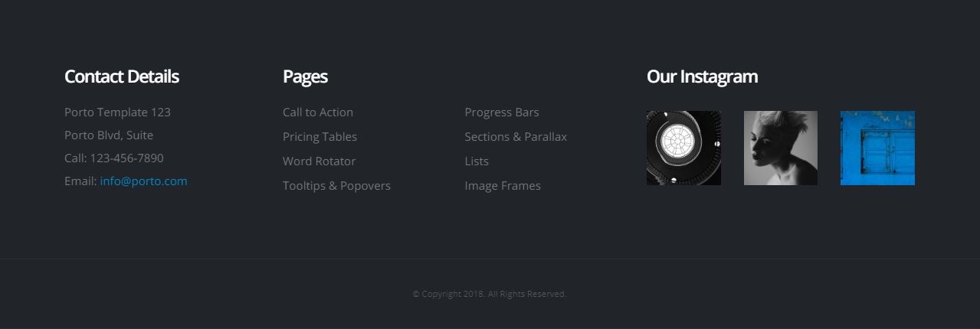Select the Tooltips & Popovers link

336,186
